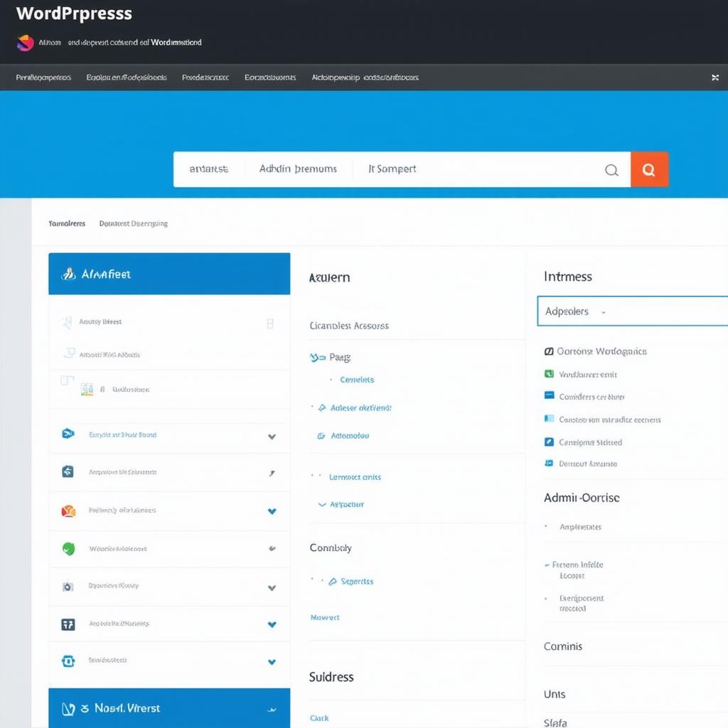Image resolution: width=728 pixels, height=728 pixels.
Task: Toggle the Oortonsr Wotdoganics checkbox
Action: click(548, 351)
